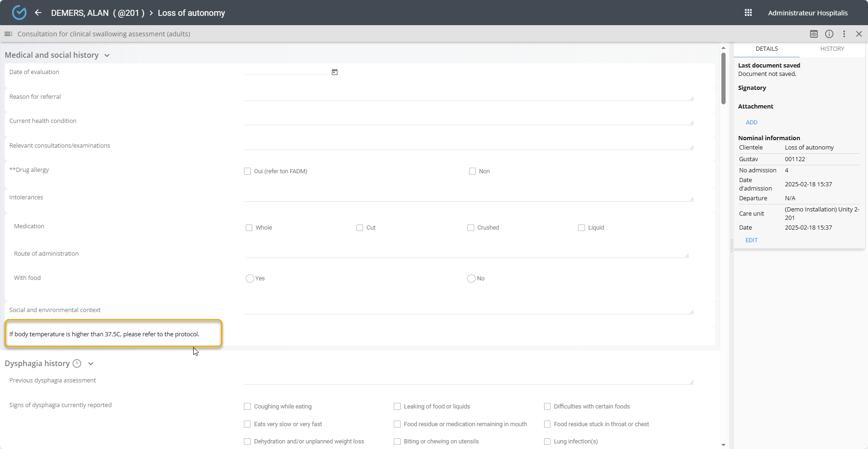
Task: Open the apps grid menu
Action: pyautogui.click(x=748, y=13)
